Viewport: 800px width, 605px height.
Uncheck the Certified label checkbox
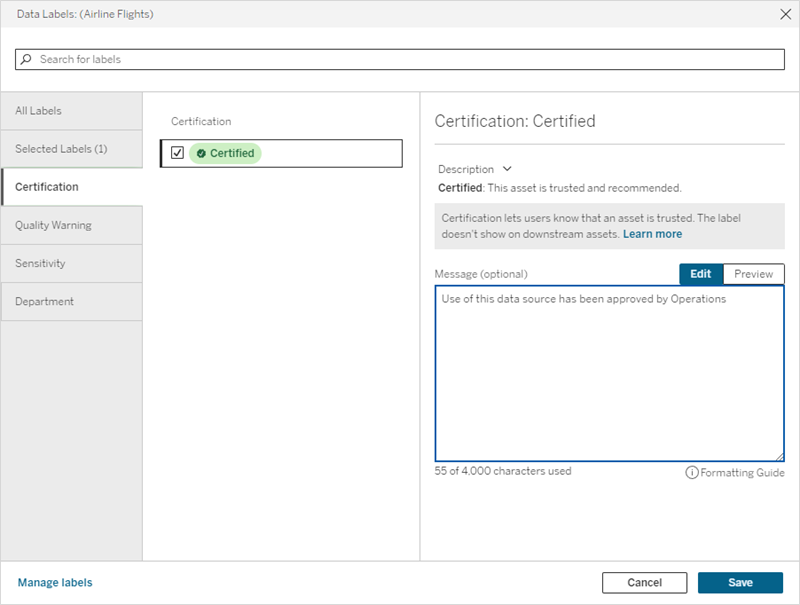tap(178, 153)
